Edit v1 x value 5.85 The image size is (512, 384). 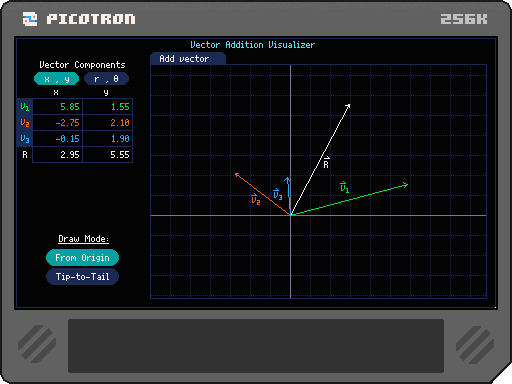pyautogui.click(x=58, y=107)
